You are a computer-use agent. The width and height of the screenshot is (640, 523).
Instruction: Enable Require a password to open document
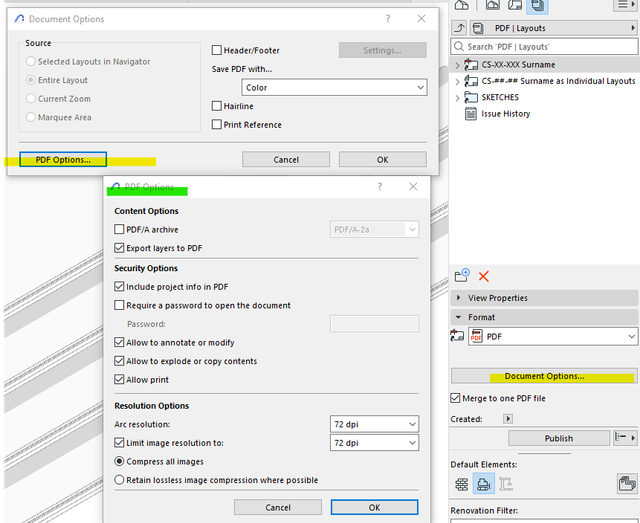coord(119,305)
